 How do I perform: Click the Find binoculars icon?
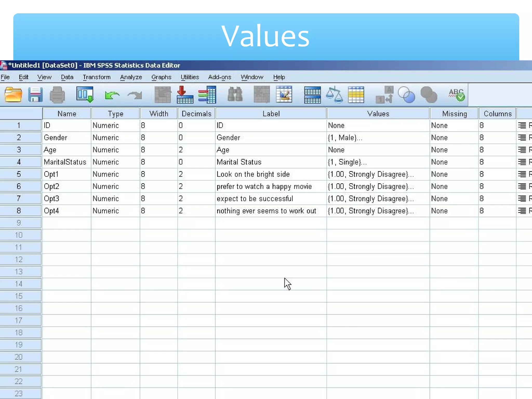click(x=235, y=94)
